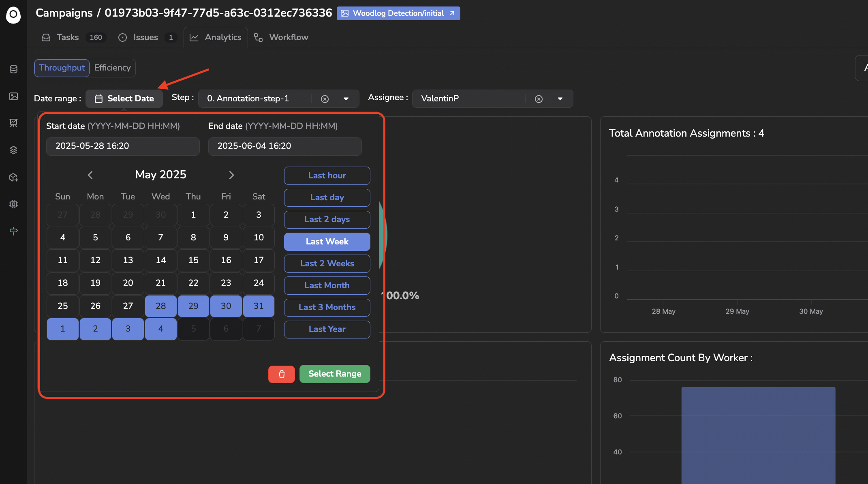The width and height of the screenshot is (868, 484).
Task: Switch to the Issues tab
Action: click(x=147, y=37)
